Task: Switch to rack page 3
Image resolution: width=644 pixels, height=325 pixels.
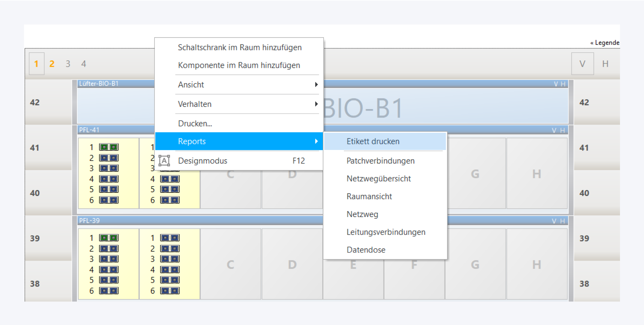Action: (68, 64)
